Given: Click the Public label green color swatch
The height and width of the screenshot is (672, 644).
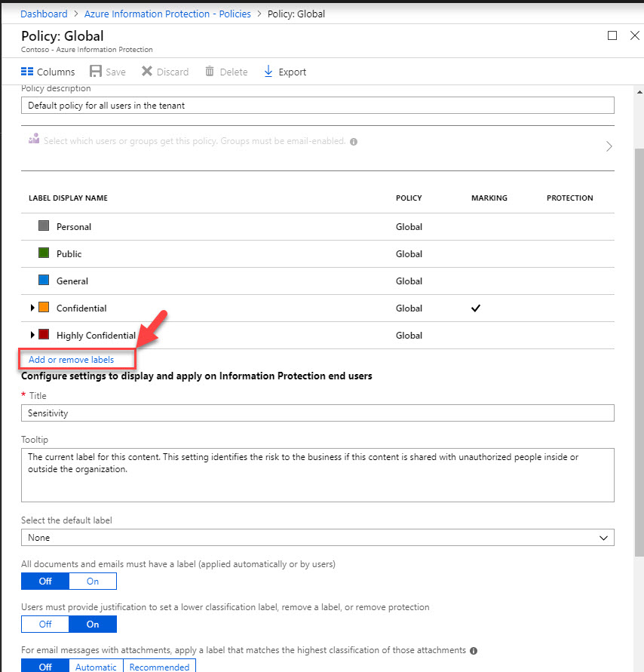Looking at the screenshot, I should coord(44,253).
